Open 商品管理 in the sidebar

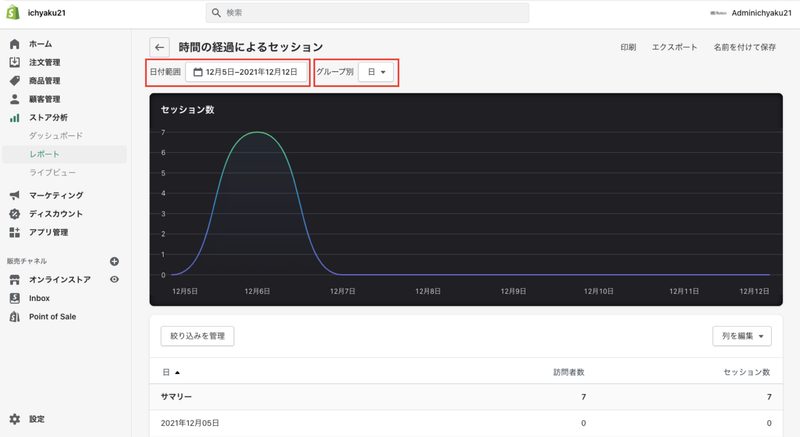tap(44, 81)
